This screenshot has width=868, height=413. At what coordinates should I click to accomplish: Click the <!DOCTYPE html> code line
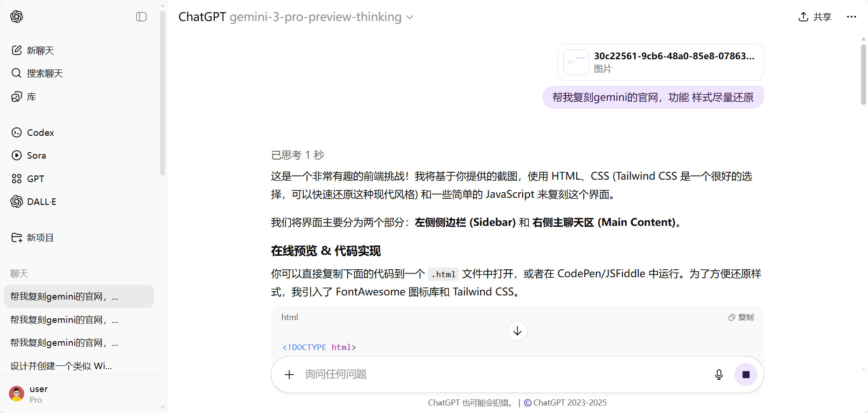pyautogui.click(x=319, y=347)
